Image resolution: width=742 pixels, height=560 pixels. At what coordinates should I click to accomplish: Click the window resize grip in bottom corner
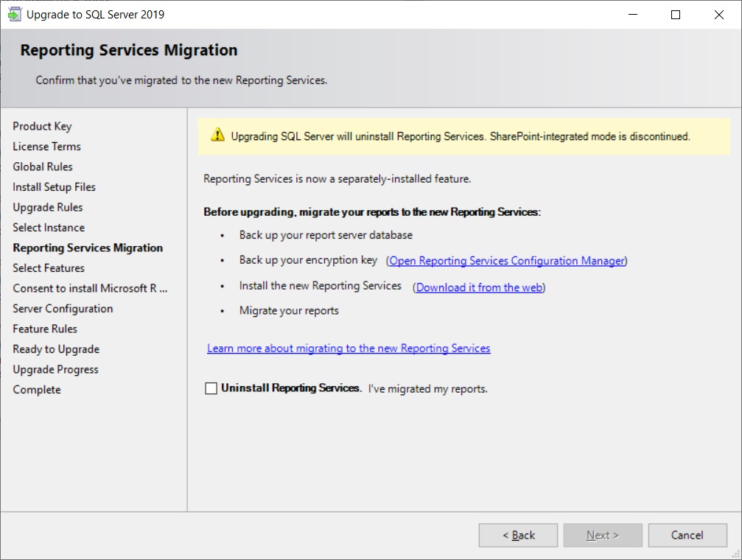[x=736, y=554]
